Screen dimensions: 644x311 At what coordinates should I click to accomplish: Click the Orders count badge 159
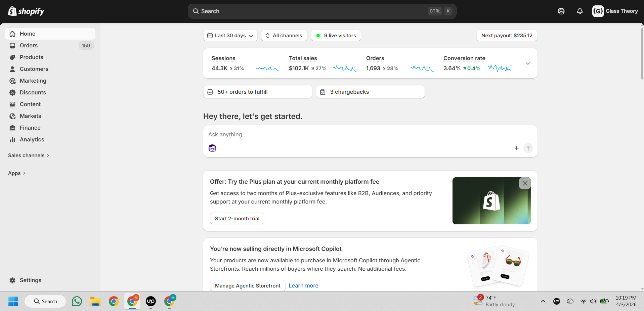(x=86, y=45)
